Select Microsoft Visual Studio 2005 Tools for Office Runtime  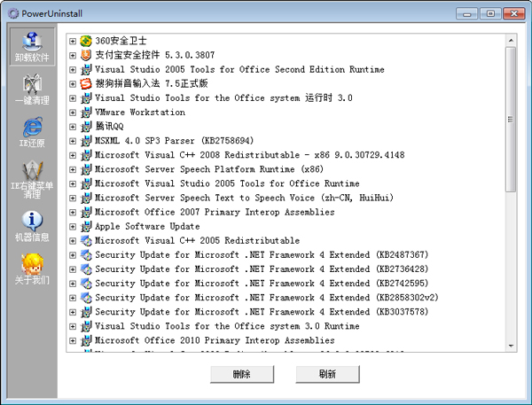pos(227,183)
